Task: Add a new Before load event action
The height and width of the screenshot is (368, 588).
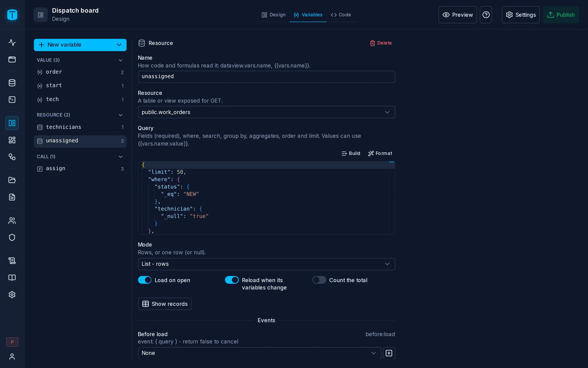Action: point(389,353)
